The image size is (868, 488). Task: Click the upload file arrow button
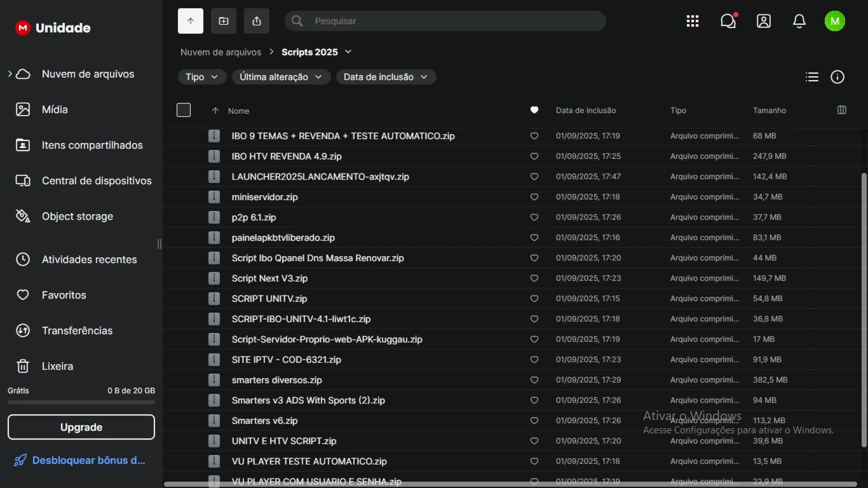pos(191,21)
